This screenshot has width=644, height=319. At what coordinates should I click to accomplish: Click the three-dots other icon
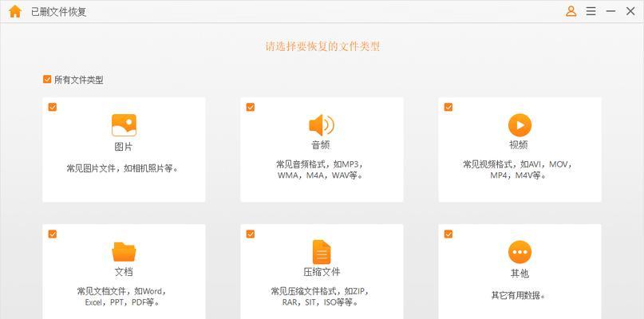(x=520, y=252)
